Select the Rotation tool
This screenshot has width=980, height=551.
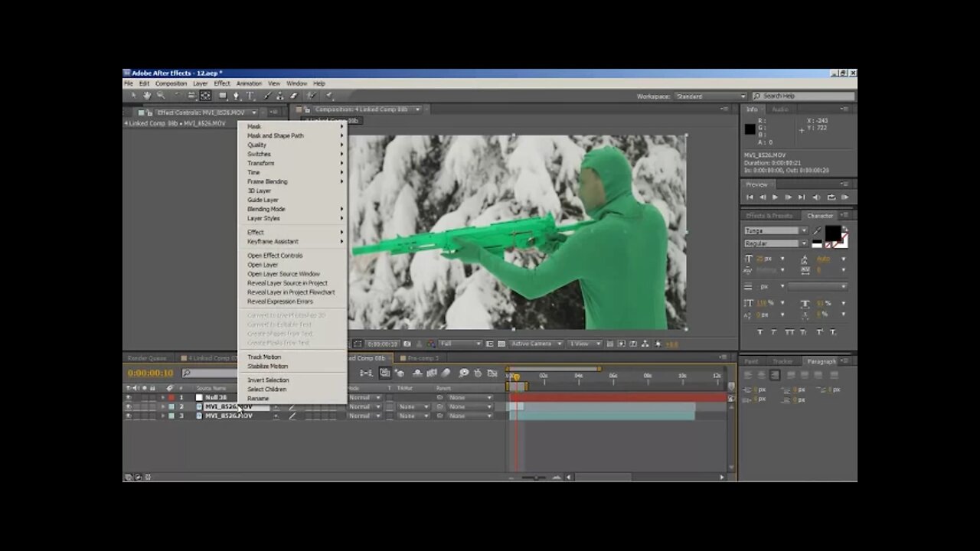coord(178,96)
